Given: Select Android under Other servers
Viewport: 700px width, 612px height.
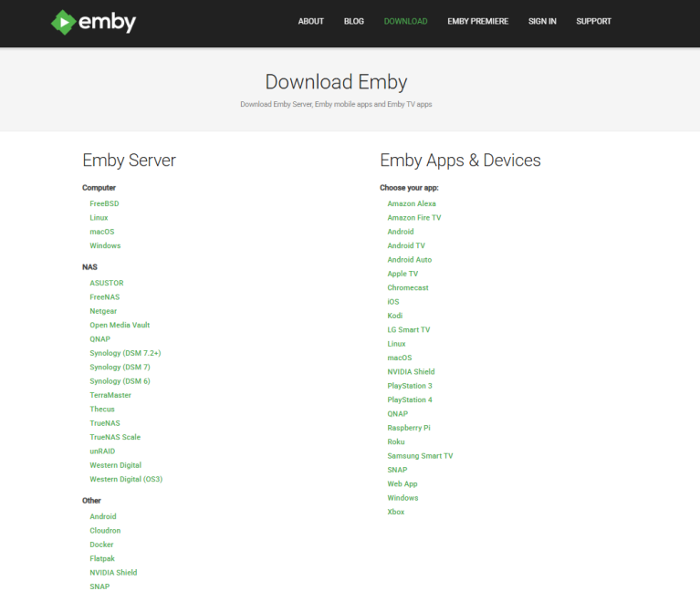Looking at the screenshot, I should (103, 516).
